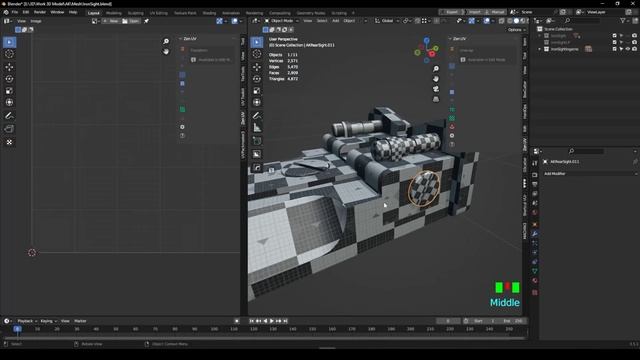
Task: Click the Blender logo menu icon
Action: point(6,12)
